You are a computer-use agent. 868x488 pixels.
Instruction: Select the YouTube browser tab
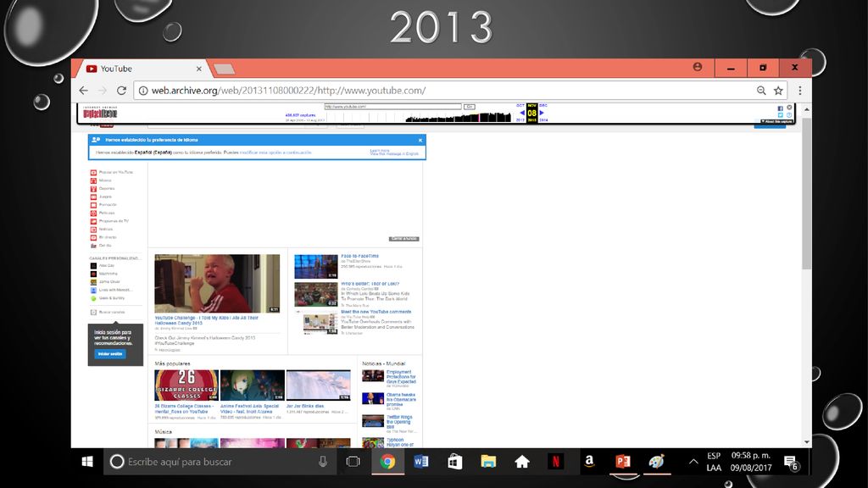142,69
